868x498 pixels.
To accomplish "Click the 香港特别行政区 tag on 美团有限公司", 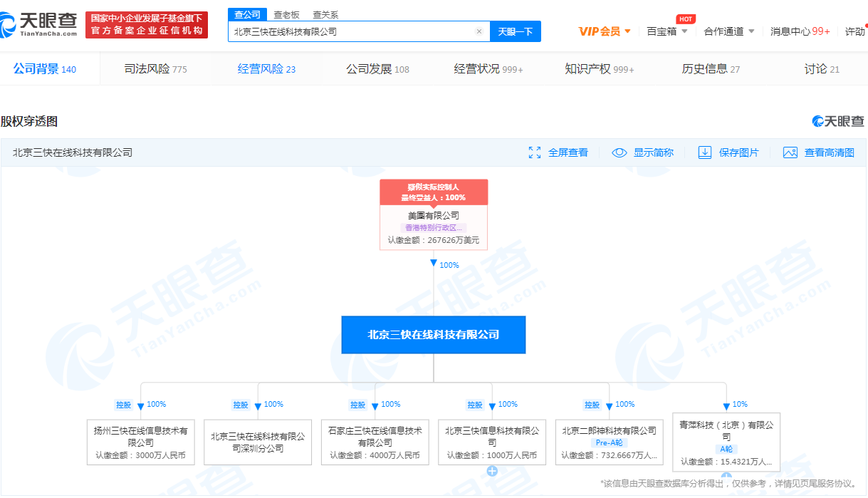I will tap(434, 228).
